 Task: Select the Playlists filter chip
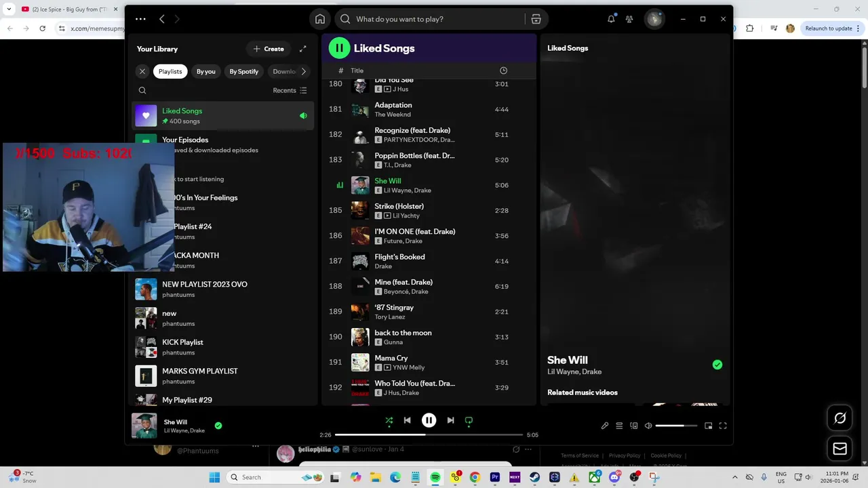pyautogui.click(x=170, y=71)
